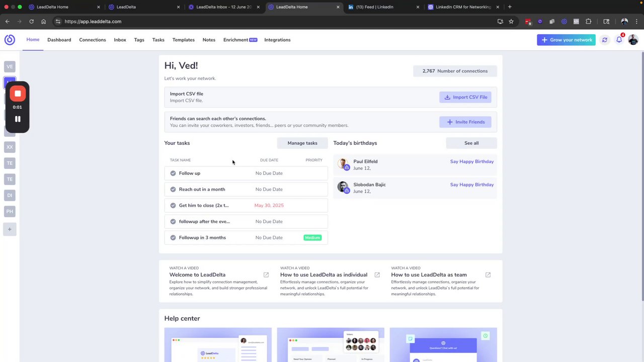Open the Chrome profile avatar
The width and height of the screenshot is (644, 362).
[624, 22]
